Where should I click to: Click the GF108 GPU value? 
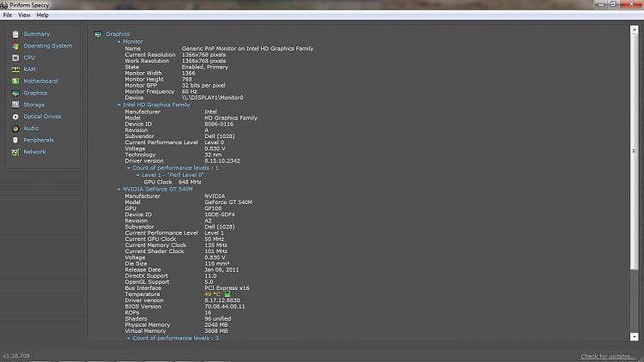point(213,208)
